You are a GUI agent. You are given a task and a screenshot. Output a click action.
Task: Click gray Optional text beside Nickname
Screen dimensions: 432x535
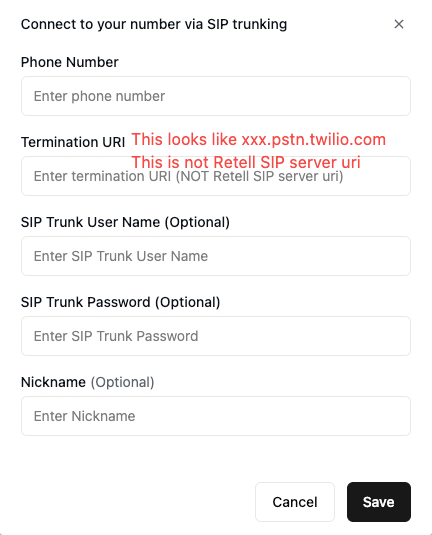click(123, 382)
